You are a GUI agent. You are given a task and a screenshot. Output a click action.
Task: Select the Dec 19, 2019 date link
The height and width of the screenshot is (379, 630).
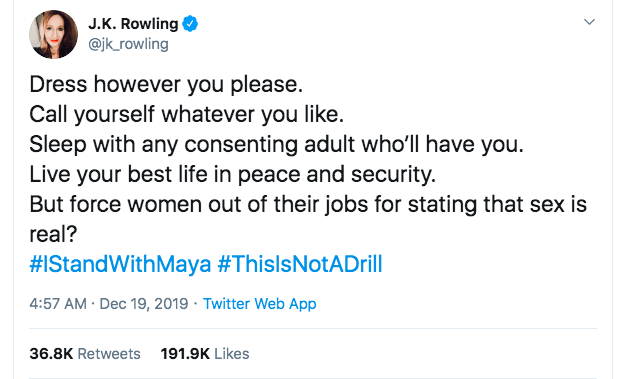(143, 303)
